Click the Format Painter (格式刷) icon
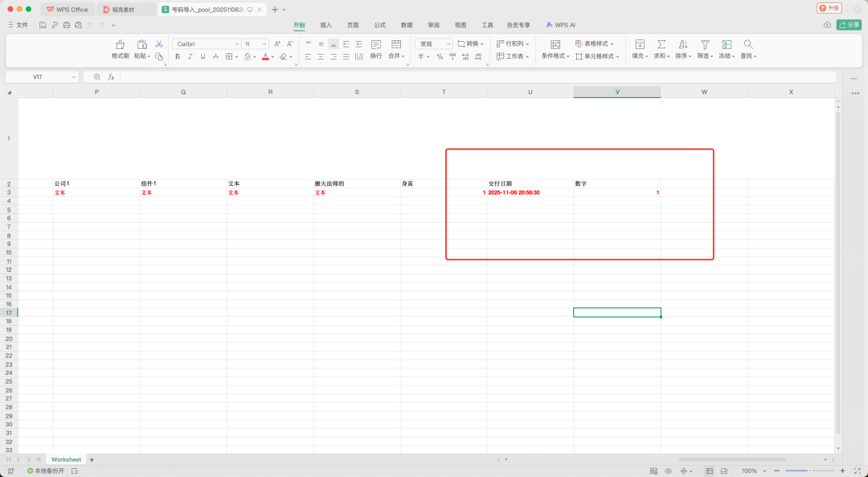This screenshot has height=477, width=868. 120,45
